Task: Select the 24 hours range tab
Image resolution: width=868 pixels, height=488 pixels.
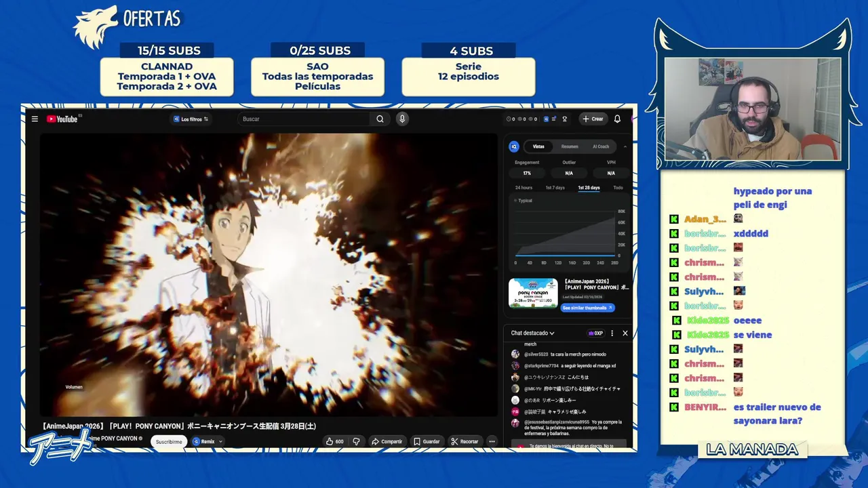Action: tap(524, 188)
